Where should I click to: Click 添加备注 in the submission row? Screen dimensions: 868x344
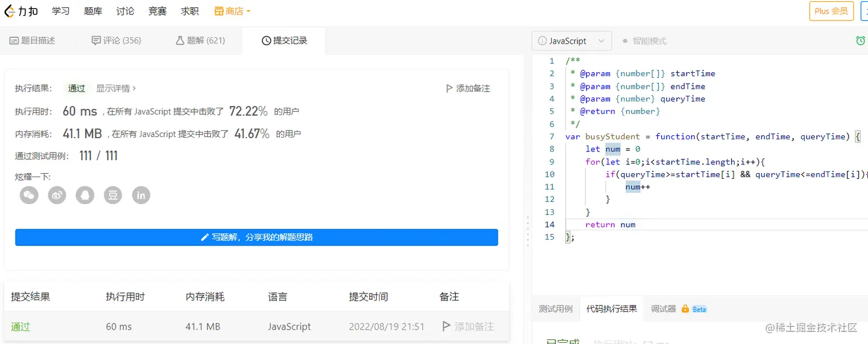(x=468, y=326)
